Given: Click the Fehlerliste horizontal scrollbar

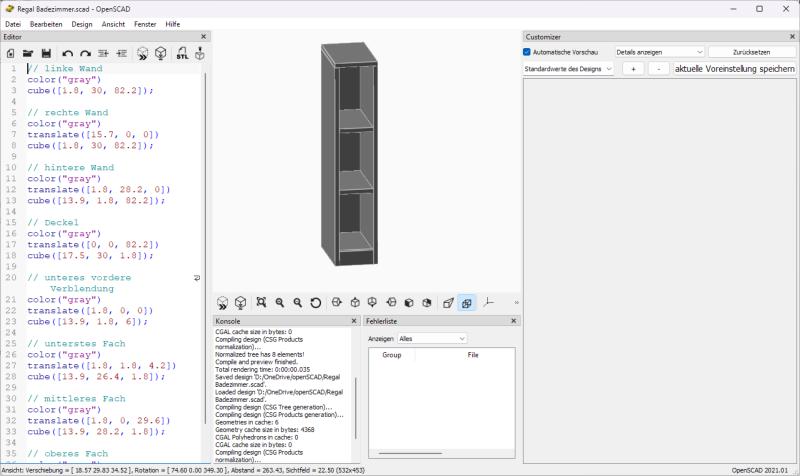Looking at the screenshot, I should (410, 453).
